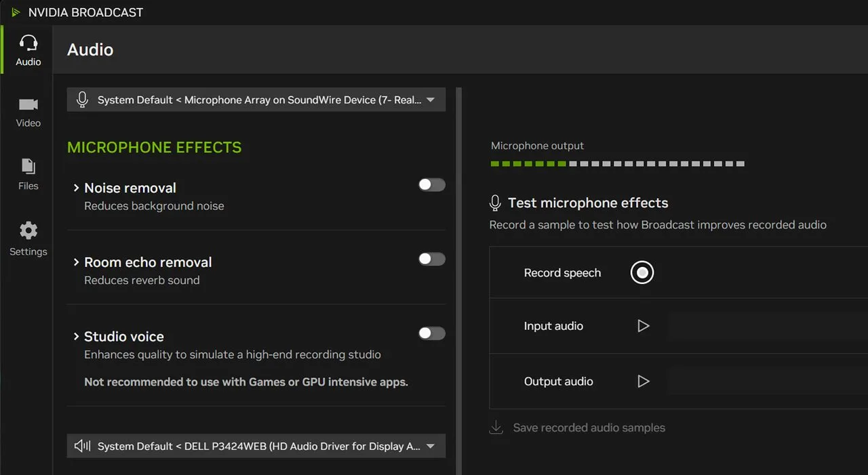This screenshot has height=475, width=868.
Task: Click the Output audio waveform track
Action: (x=767, y=381)
